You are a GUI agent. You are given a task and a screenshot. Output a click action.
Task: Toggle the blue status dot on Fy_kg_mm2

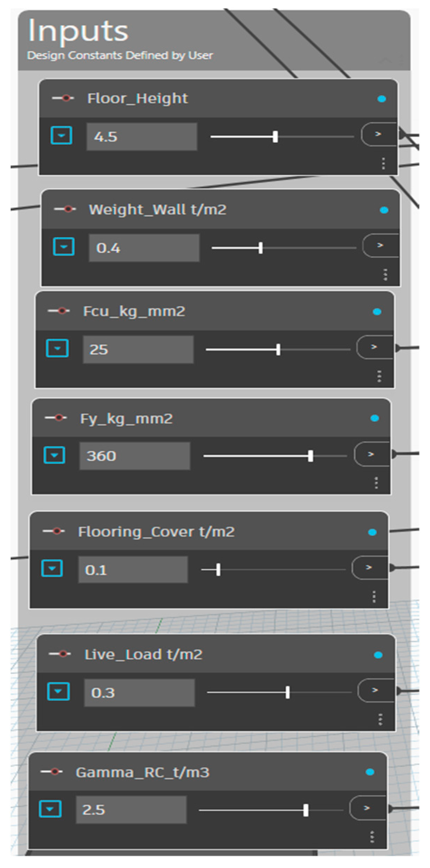click(375, 418)
